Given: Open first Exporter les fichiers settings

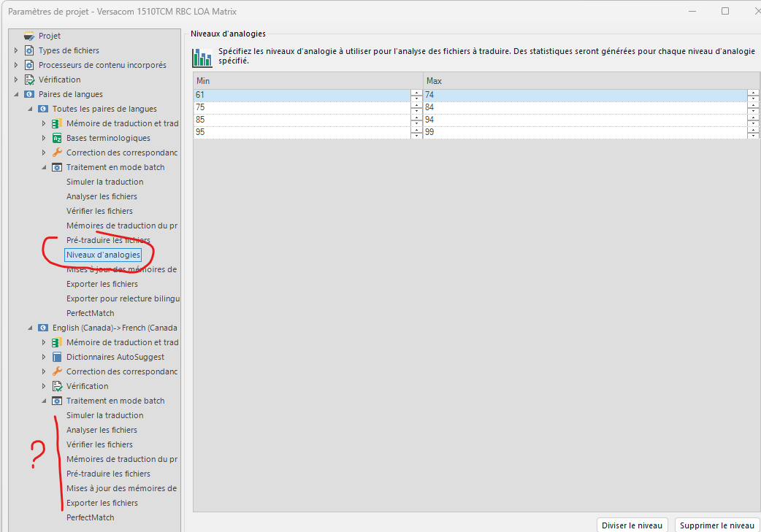Looking at the screenshot, I should tap(102, 284).
